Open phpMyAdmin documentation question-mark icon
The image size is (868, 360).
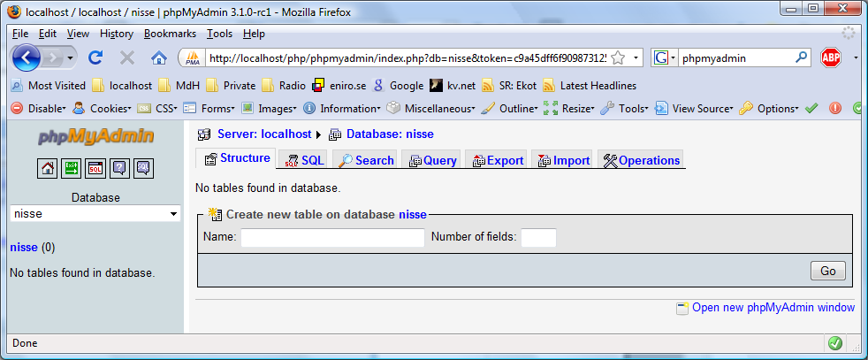(x=119, y=168)
